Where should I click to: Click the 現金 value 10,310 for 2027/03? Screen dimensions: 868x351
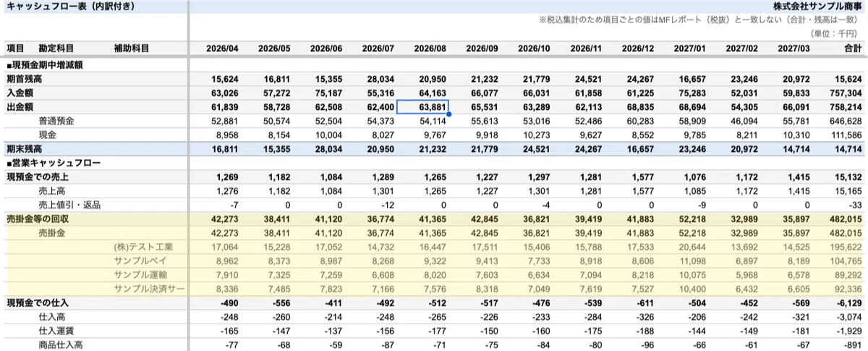pyautogui.click(x=797, y=135)
